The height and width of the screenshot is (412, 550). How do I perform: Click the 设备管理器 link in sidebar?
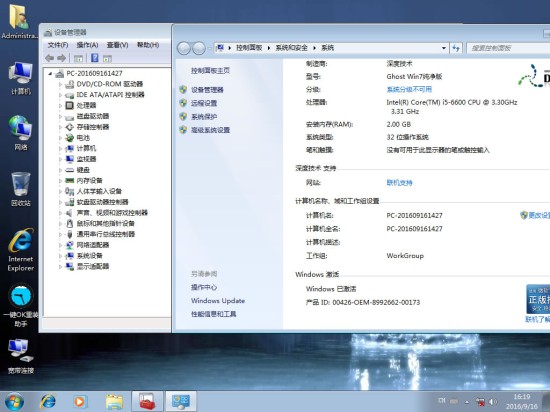(207, 90)
